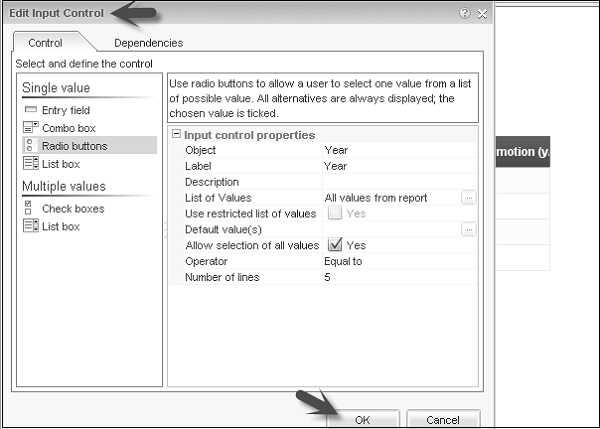Collapse the Input control properties section
The image size is (600, 429).
[176, 134]
